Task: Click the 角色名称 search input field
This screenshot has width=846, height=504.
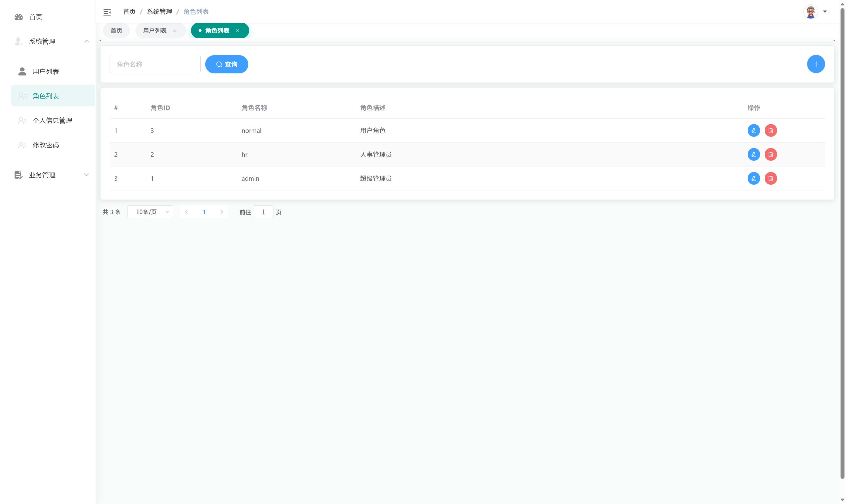Action: 155,64
